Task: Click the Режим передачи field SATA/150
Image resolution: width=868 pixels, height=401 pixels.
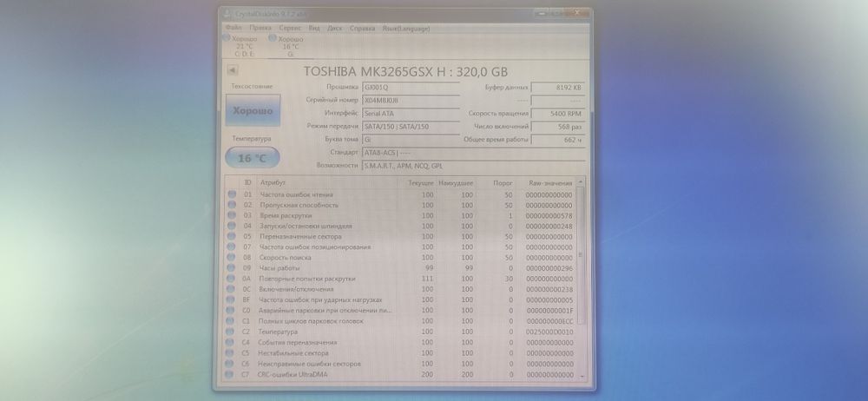Action: [x=411, y=126]
